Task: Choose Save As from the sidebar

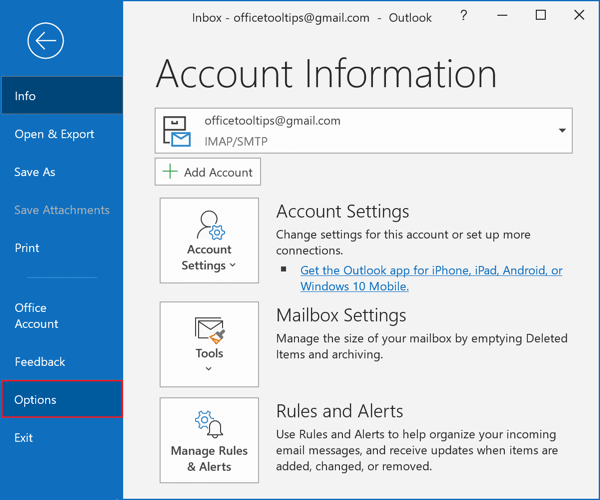Action: pyautogui.click(x=35, y=172)
